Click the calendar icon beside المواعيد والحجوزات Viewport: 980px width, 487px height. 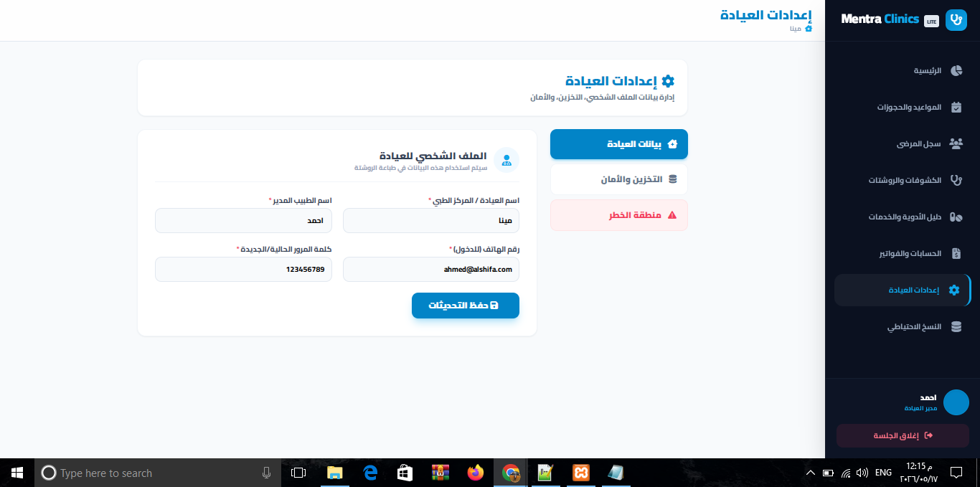pos(956,107)
